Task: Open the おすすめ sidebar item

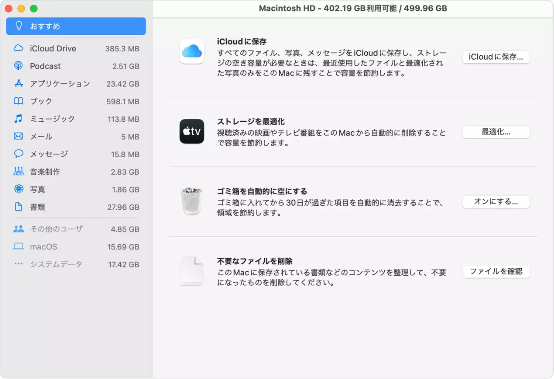Action: tap(76, 26)
